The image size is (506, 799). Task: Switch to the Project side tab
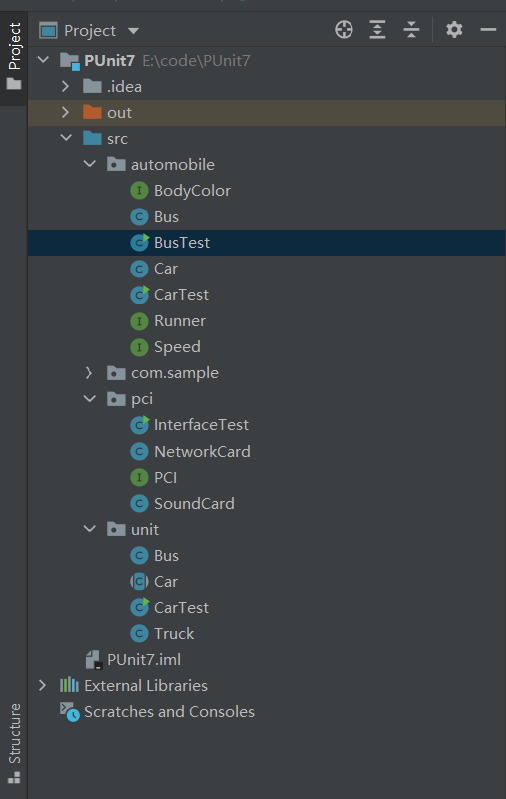(x=14, y=56)
